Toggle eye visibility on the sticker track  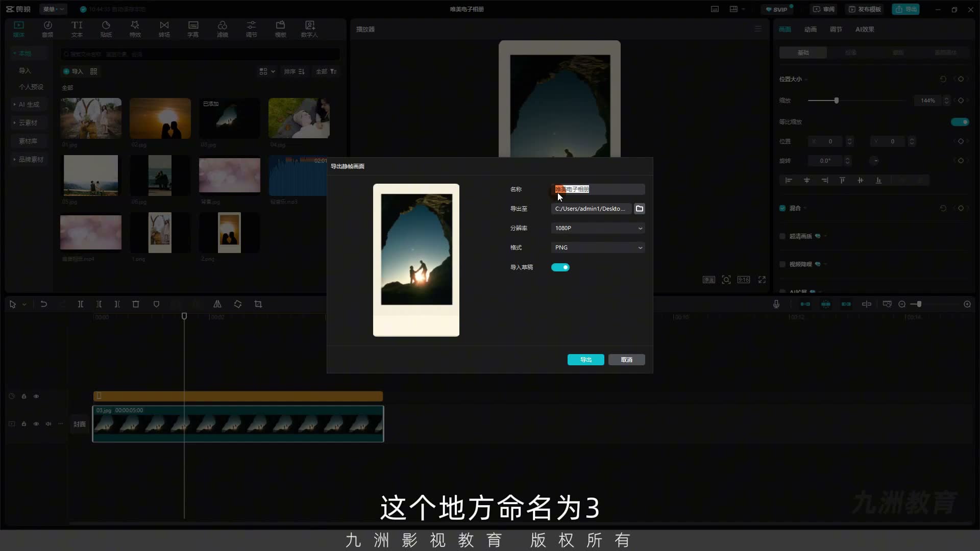36,396
